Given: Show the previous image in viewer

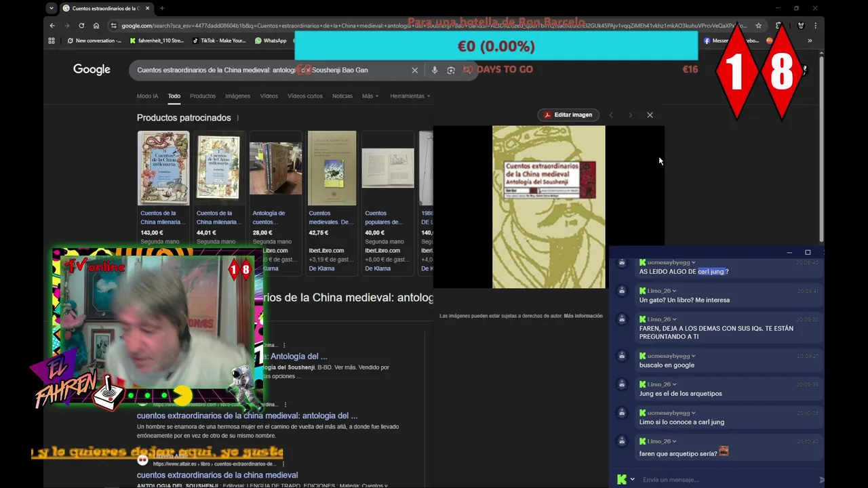Looking at the screenshot, I should [610, 115].
